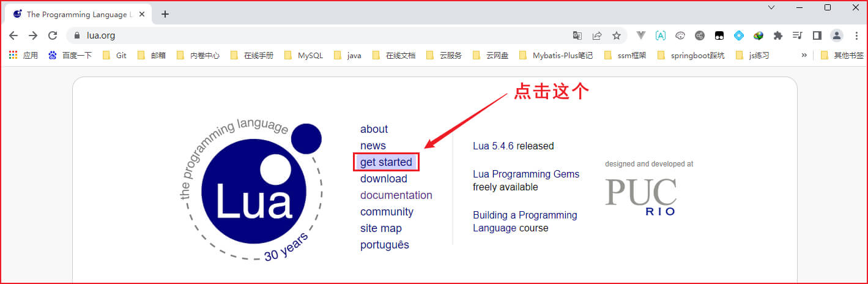Screen dimensions: 868x284
Task: Switch to the português version
Action: pos(385,245)
